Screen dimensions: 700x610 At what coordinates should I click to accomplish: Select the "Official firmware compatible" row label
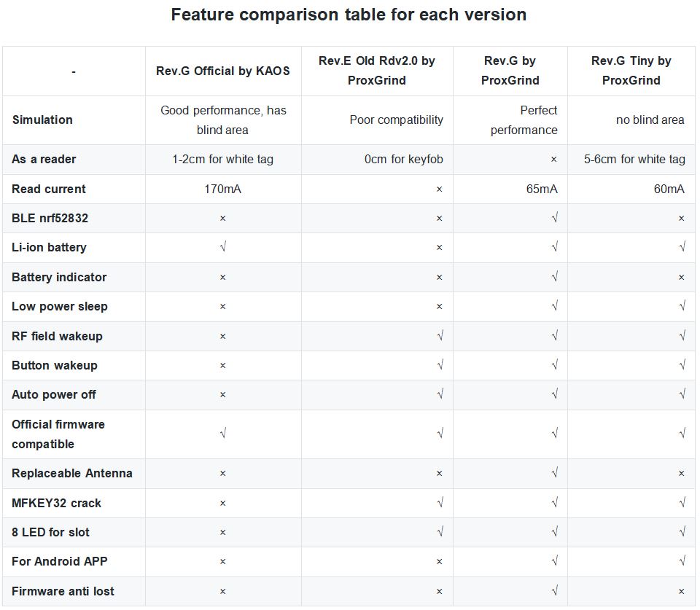tap(58, 434)
